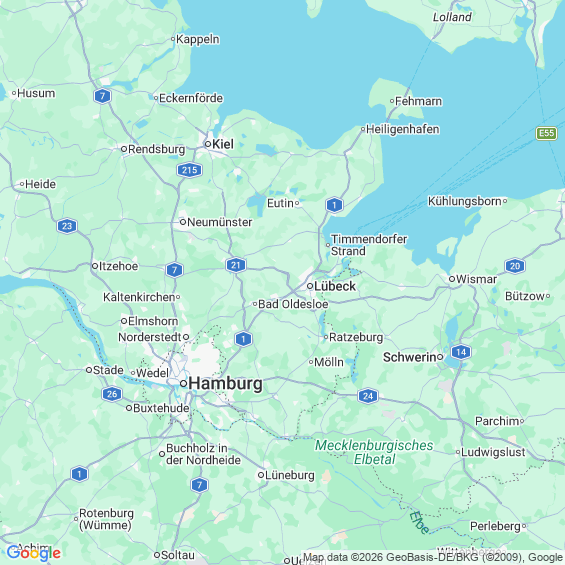Select the Fehmarn island label
Viewport: 565px width, 565px height.
click(419, 101)
